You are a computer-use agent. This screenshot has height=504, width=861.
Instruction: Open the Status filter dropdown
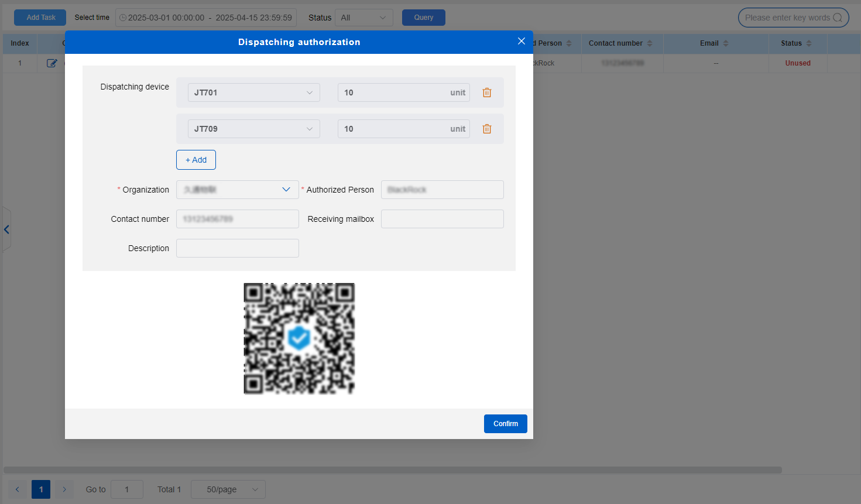363,18
